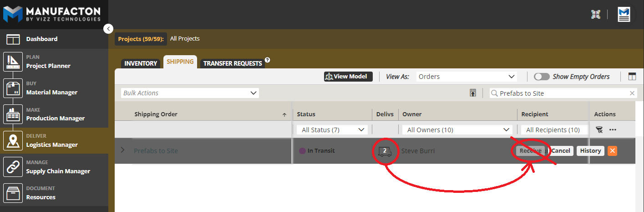
Task: Open the Bulk Actions dropdown
Action: (x=190, y=93)
